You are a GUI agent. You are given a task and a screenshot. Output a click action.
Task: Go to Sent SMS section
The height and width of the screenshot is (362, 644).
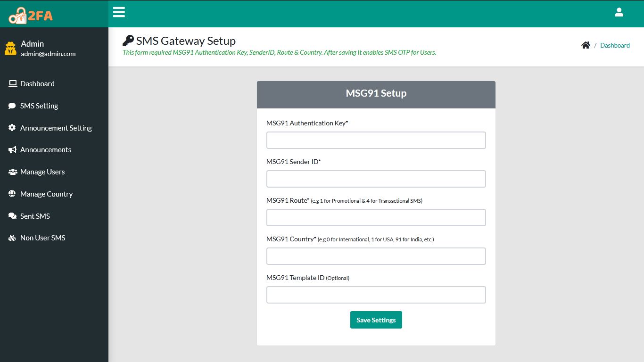tap(35, 216)
